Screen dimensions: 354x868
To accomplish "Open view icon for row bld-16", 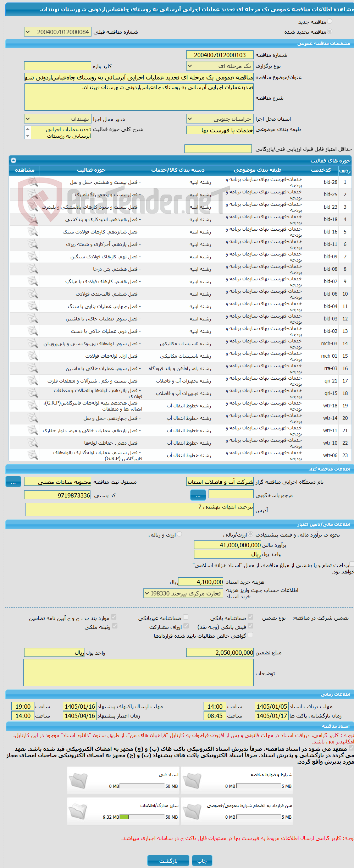I will pos(33,232).
